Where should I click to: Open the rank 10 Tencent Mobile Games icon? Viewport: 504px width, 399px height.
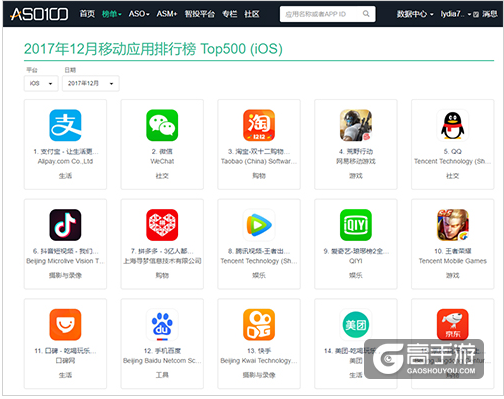click(x=453, y=225)
